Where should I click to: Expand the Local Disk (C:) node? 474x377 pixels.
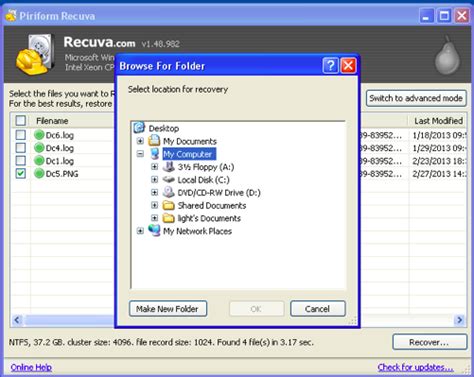pos(154,180)
